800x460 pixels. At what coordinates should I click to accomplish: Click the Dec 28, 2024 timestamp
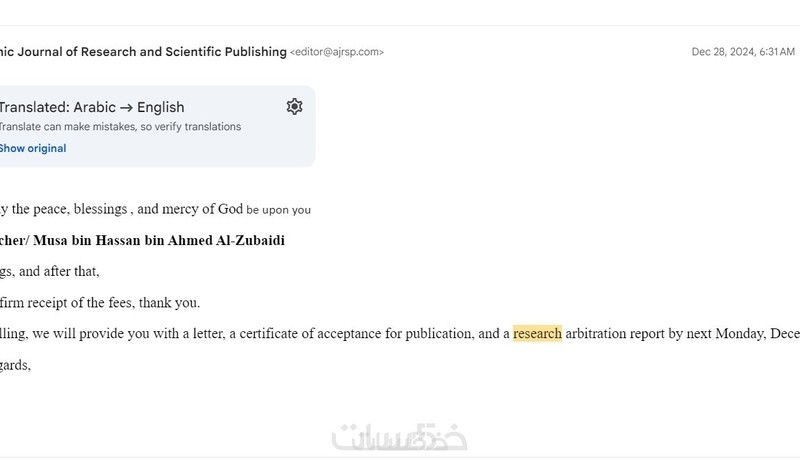tap(743, 52)
